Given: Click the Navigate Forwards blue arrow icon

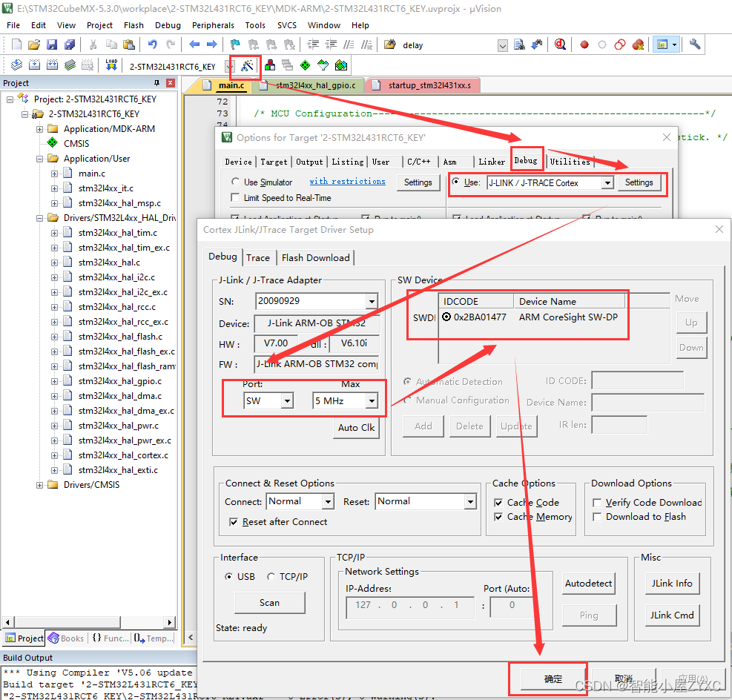Looking at the screenshot, I should pos(212,44).
